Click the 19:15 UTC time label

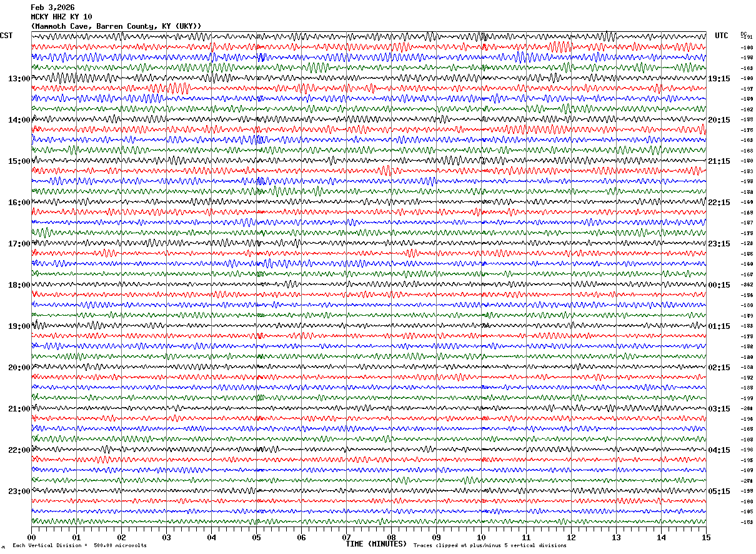pos(719,79)
